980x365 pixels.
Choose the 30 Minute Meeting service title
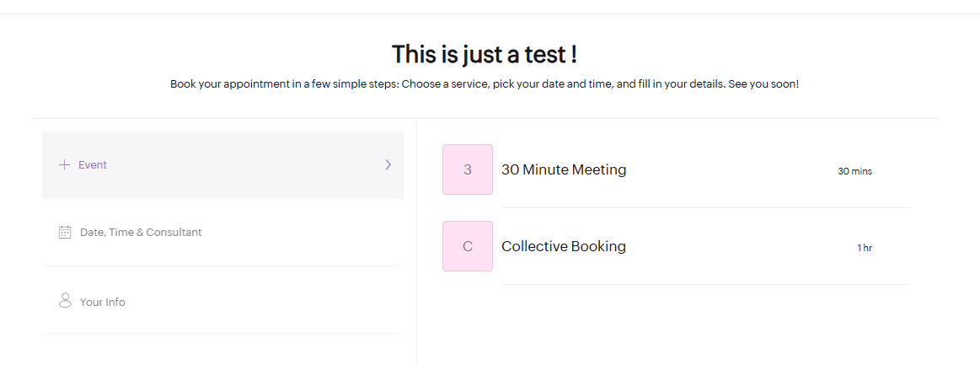564,169
